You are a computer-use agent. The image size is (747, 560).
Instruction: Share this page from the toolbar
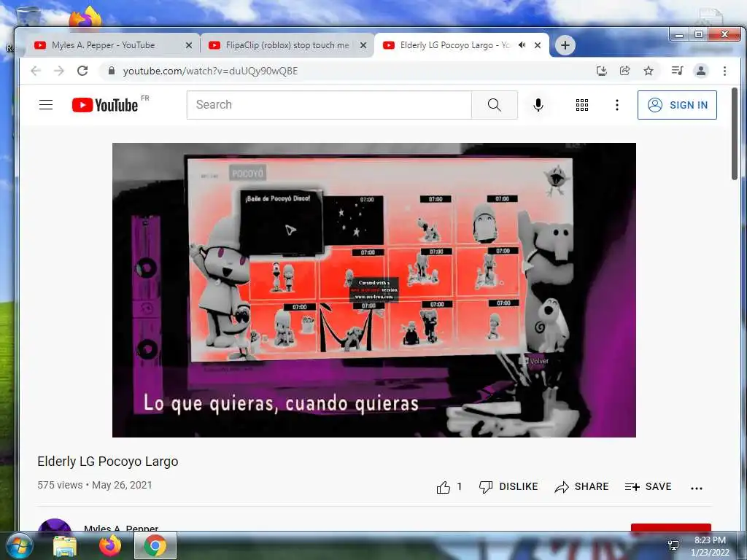[624, 71]
